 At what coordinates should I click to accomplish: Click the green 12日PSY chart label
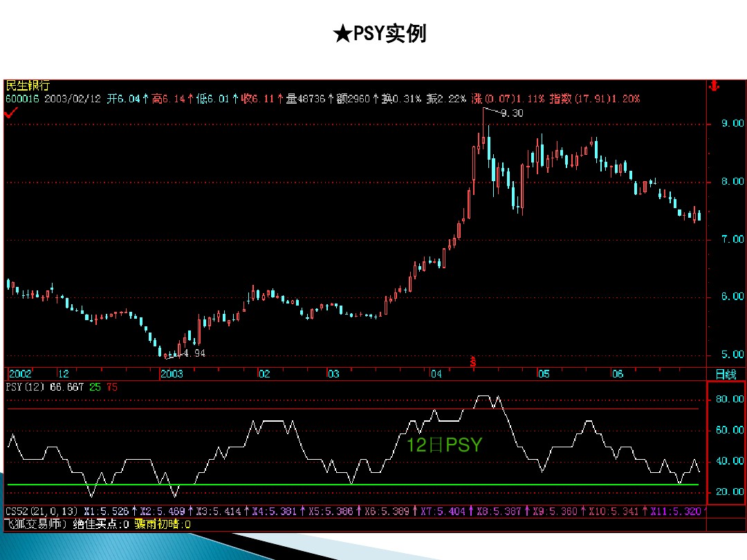coord(445,445)
